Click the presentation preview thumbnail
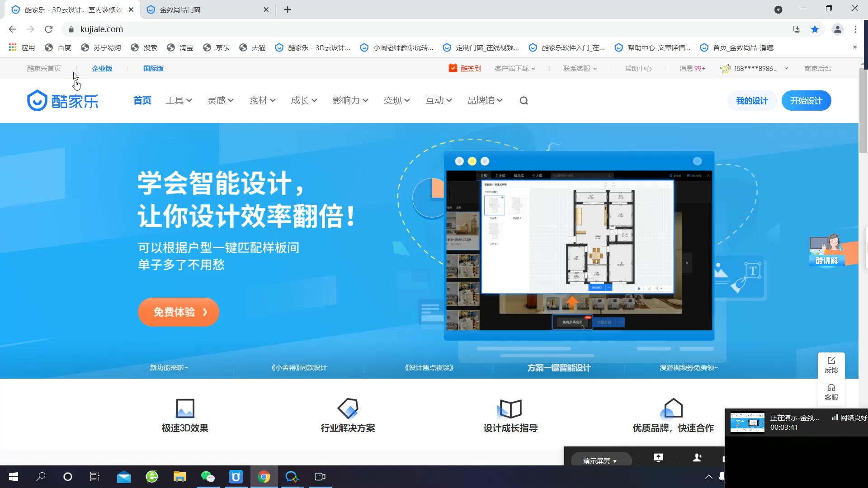Image resolution: width=868 pixels, height=488 pixels. point(747,422)
